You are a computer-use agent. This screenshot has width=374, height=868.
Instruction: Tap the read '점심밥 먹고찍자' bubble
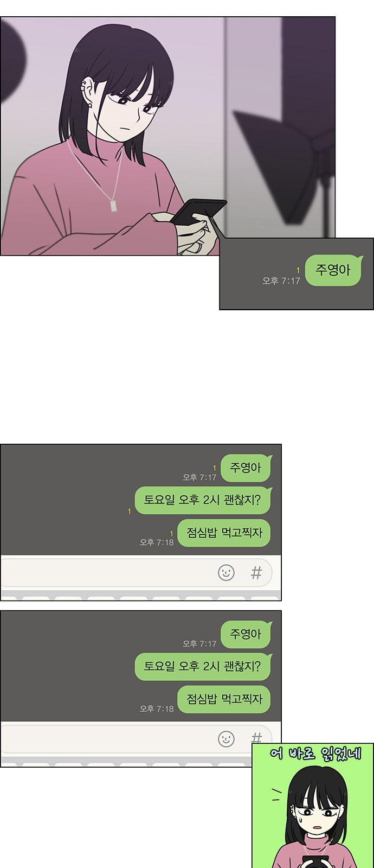[224, 699]
